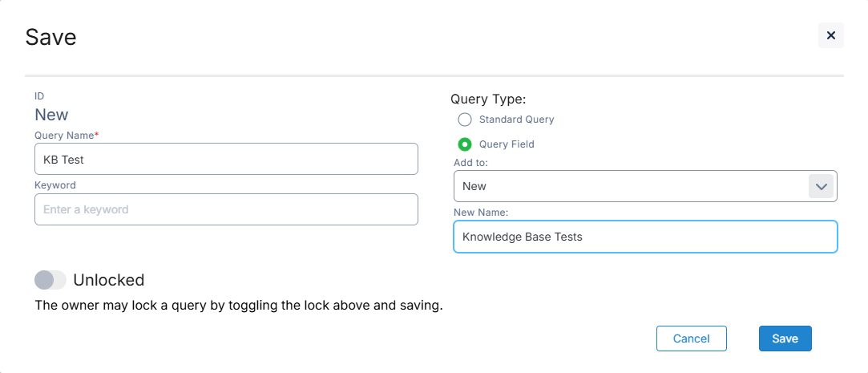Click the Keyword label above the input
Screen dimensions: 868x373
(55, 185)
